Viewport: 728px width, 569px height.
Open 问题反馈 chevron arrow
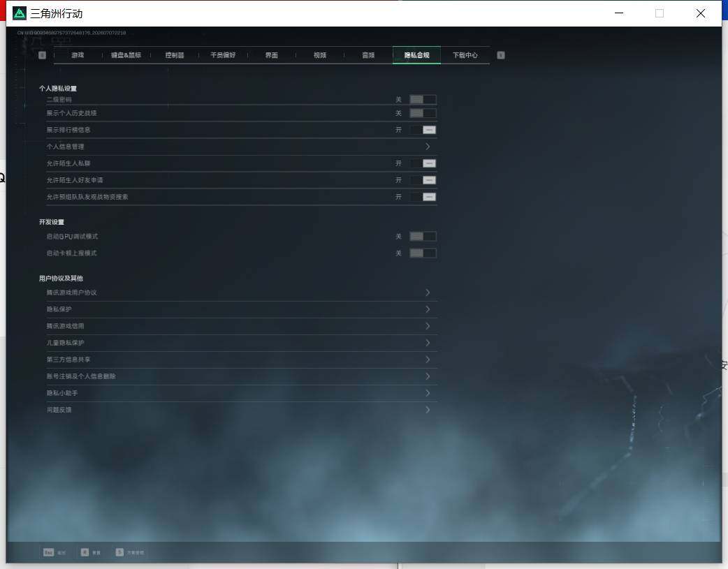click(x=428, y=409)
